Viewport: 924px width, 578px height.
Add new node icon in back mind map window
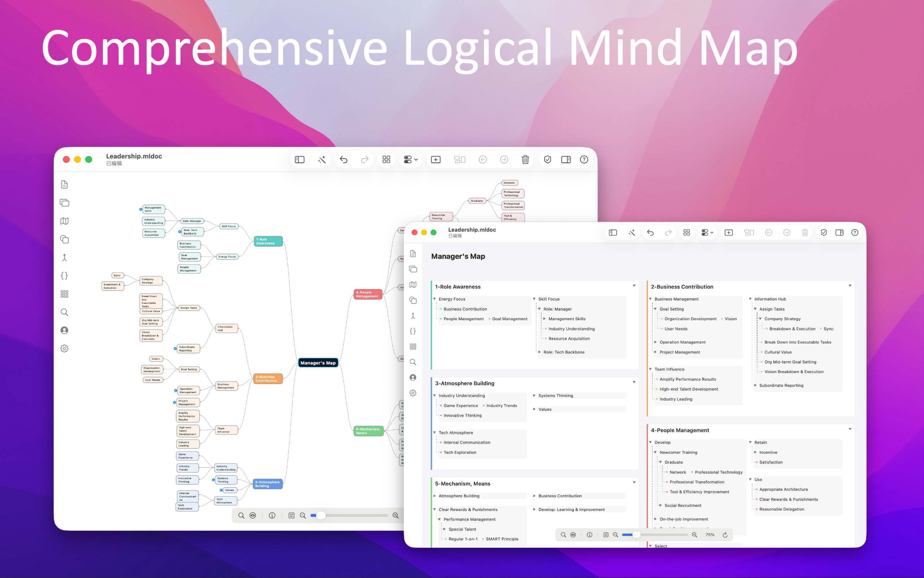coord(436,159)
